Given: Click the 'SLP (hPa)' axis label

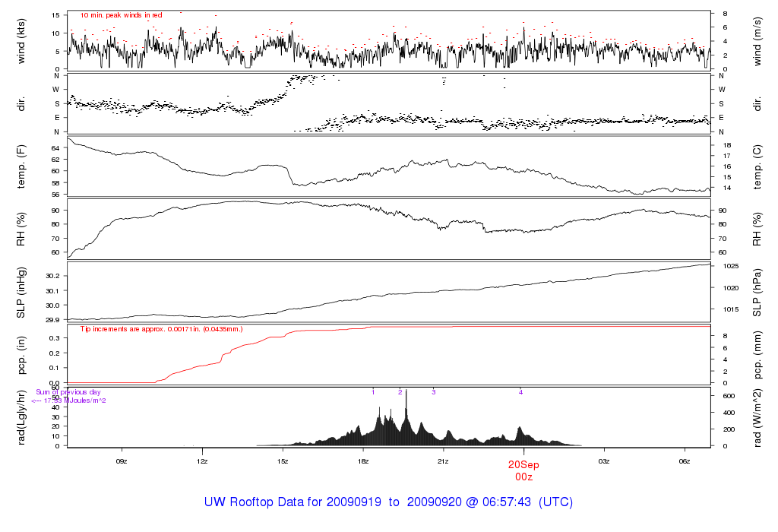Looking at the screenshot, I should tap(757, 293).
